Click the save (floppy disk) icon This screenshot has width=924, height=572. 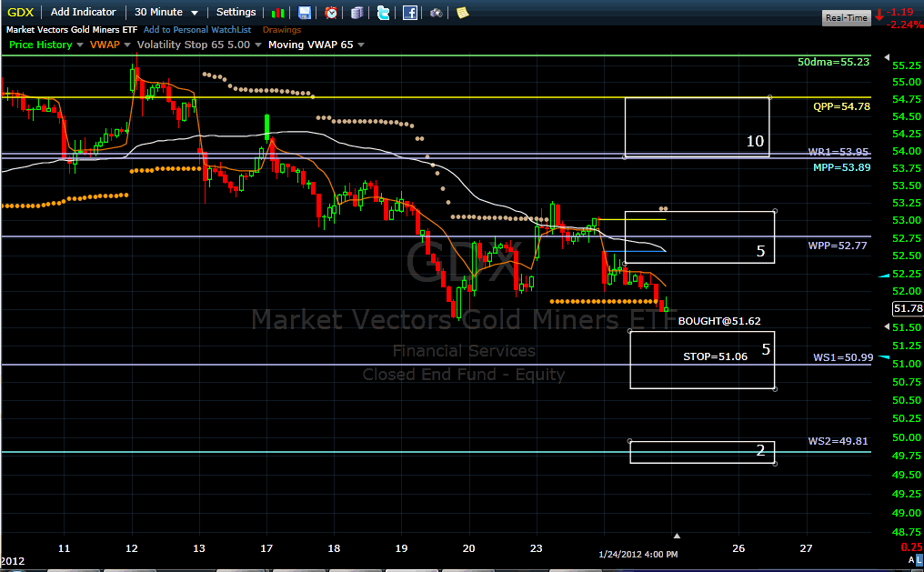pyautogui.click(x=305, y=13)
